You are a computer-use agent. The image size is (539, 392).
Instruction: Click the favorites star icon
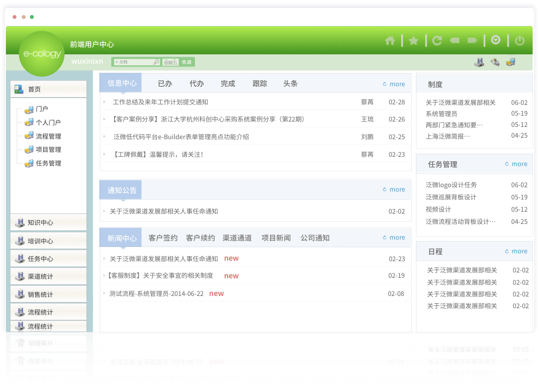[414, 41]
